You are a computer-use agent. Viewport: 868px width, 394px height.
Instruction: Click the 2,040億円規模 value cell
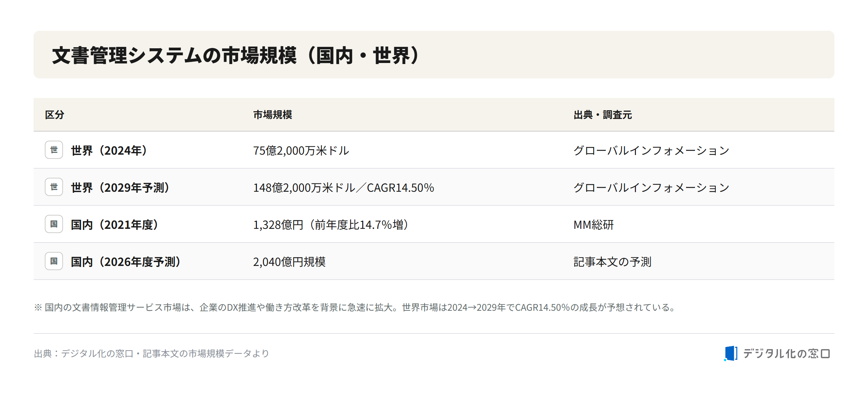point(289,262)
